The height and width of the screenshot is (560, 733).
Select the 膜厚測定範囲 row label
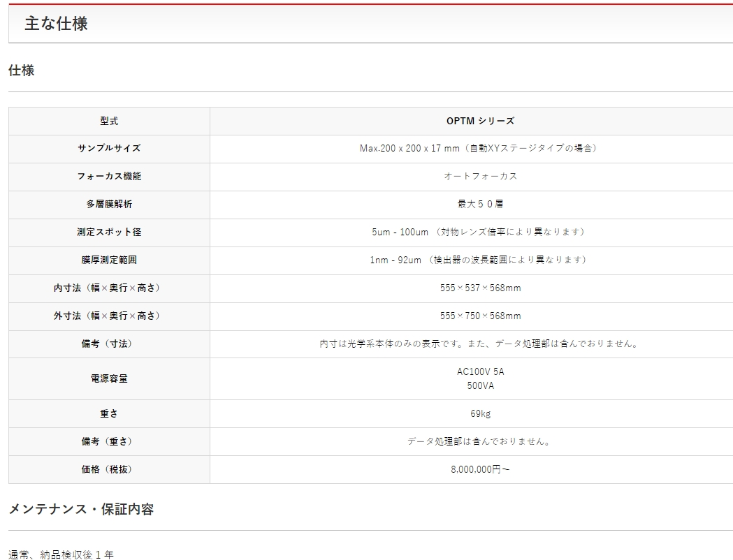(109, 260)
